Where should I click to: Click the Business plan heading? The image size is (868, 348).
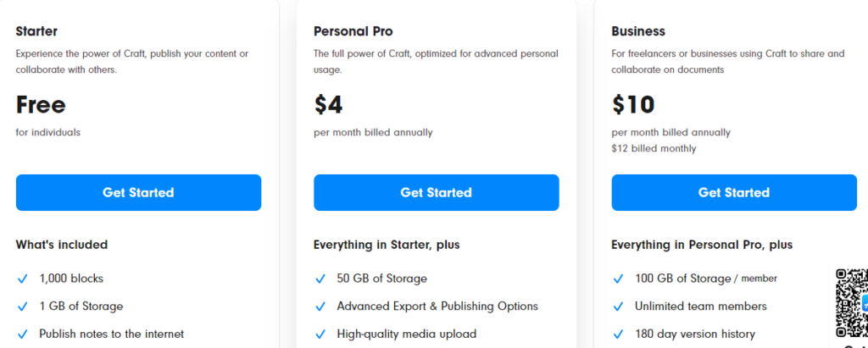click(x=638, y=31)
